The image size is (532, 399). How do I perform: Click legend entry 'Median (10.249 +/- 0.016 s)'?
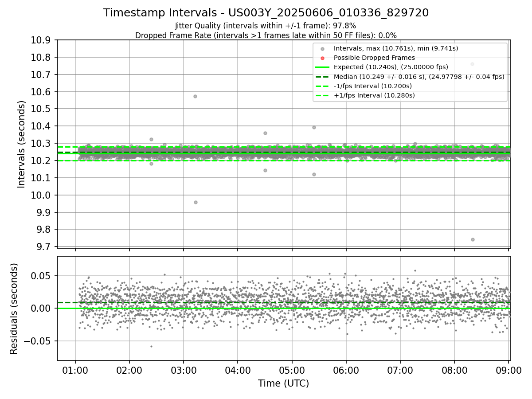pos(419,76)
